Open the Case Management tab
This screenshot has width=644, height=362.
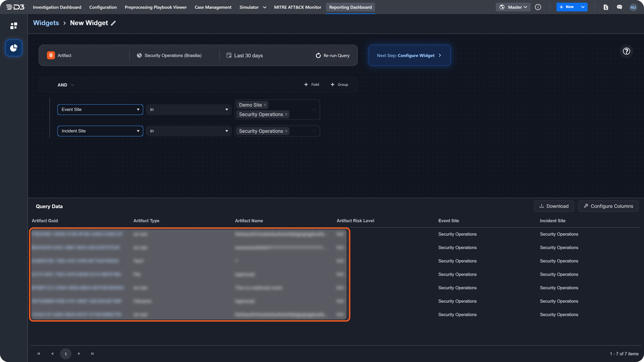(213, 7)
